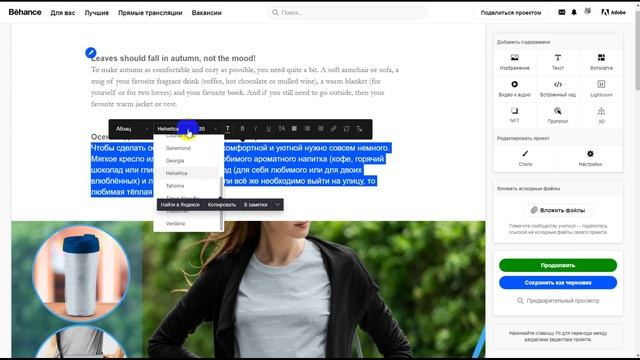640x360 pixels.
Task: Click Поделиться проектом button
Action: [511, 13]
